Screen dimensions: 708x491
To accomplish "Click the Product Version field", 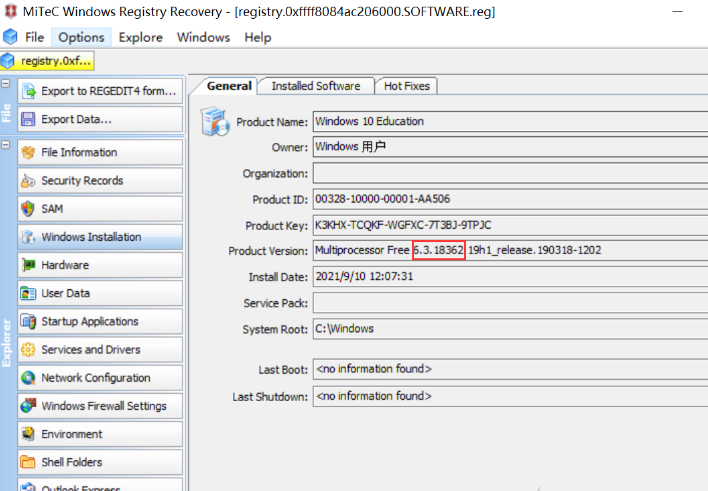I will tap(510, 250).
